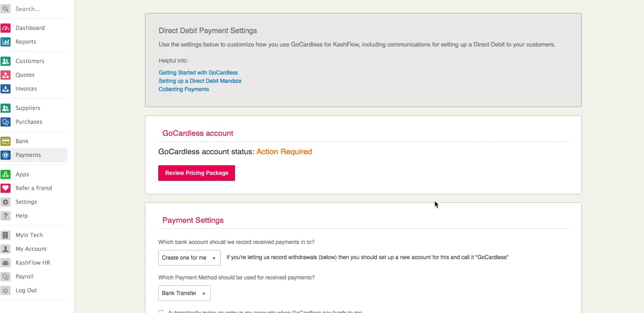This screenshot has width=644, height=313.
Task: Open the Payments menu item
Action: point(28,155)
